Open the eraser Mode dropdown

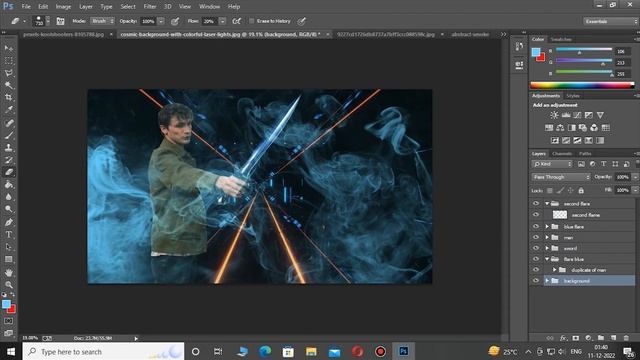click(102, 21)
